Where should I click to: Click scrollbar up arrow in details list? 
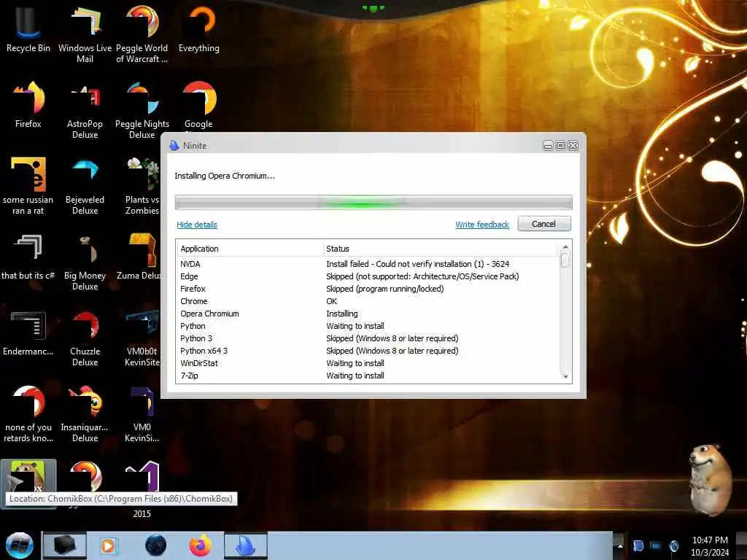[x=565, y=246]
